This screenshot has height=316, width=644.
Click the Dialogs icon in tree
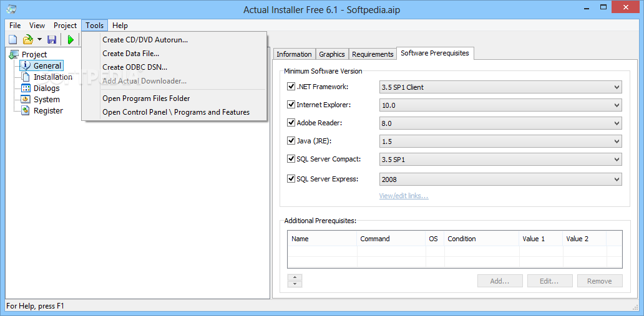pos(26,88)
